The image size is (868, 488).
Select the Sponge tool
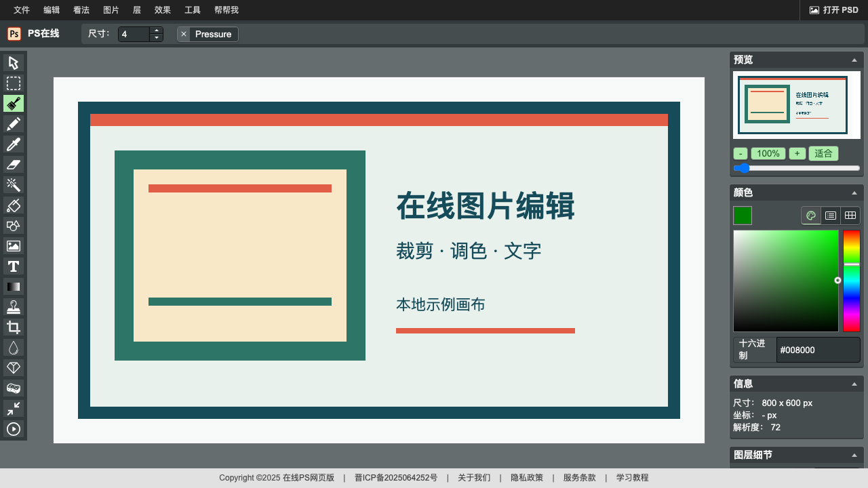(x=14, y=388)
